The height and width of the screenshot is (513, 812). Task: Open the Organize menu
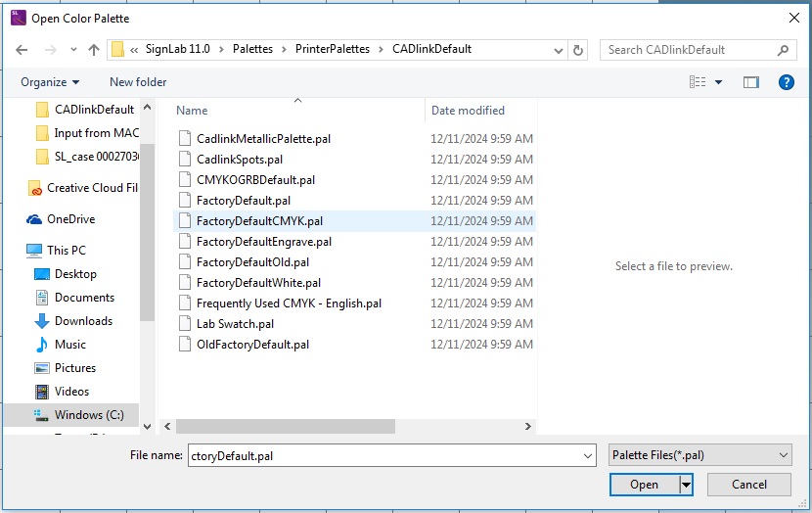click(x=50, y=82)
